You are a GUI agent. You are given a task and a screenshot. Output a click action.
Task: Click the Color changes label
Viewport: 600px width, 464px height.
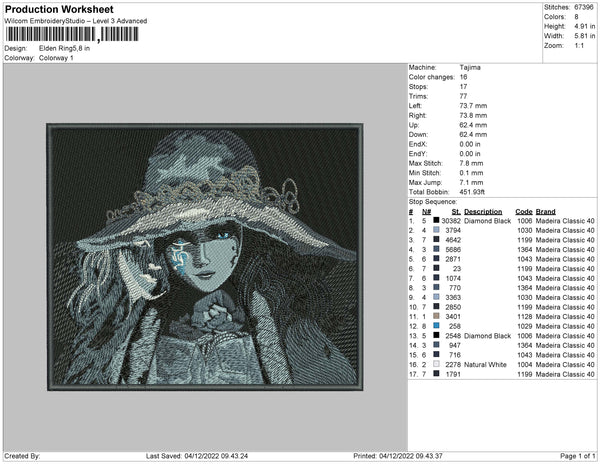coord(432,77)
